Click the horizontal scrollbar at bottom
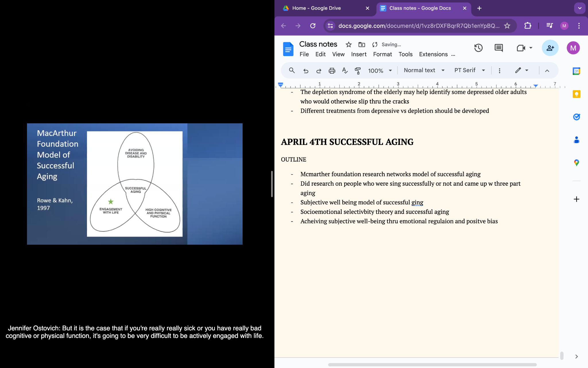 click(432, 365)
